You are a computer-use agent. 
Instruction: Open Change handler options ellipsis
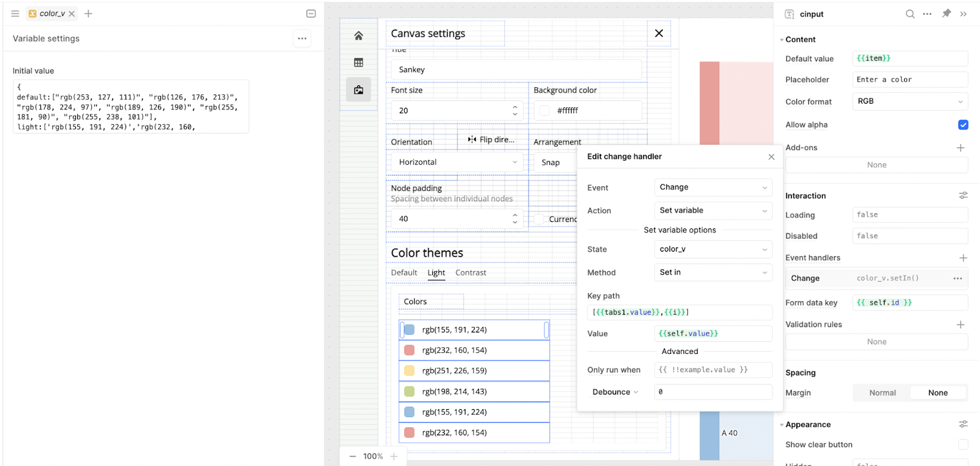957,278
